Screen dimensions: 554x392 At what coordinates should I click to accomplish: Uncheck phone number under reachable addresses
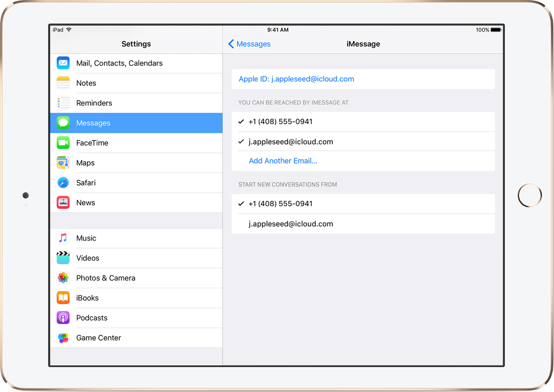(280, 121)
